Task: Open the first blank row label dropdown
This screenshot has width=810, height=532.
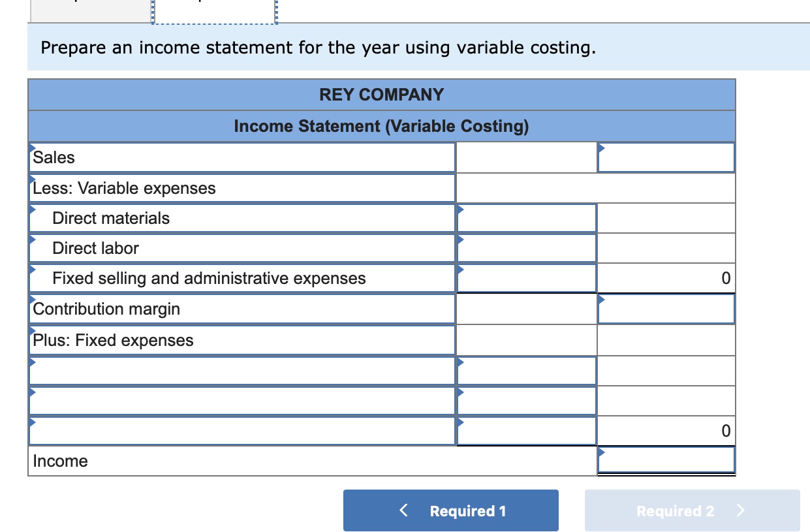Action: pyautogui.click(x=241, y=369)
